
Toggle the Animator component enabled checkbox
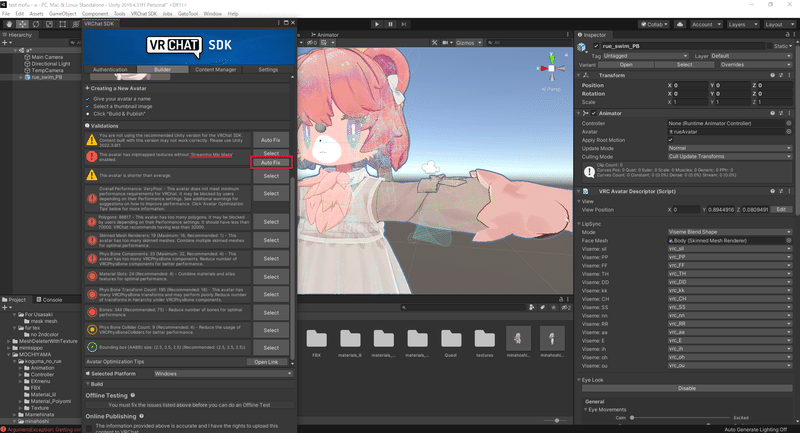pos(593,113)
